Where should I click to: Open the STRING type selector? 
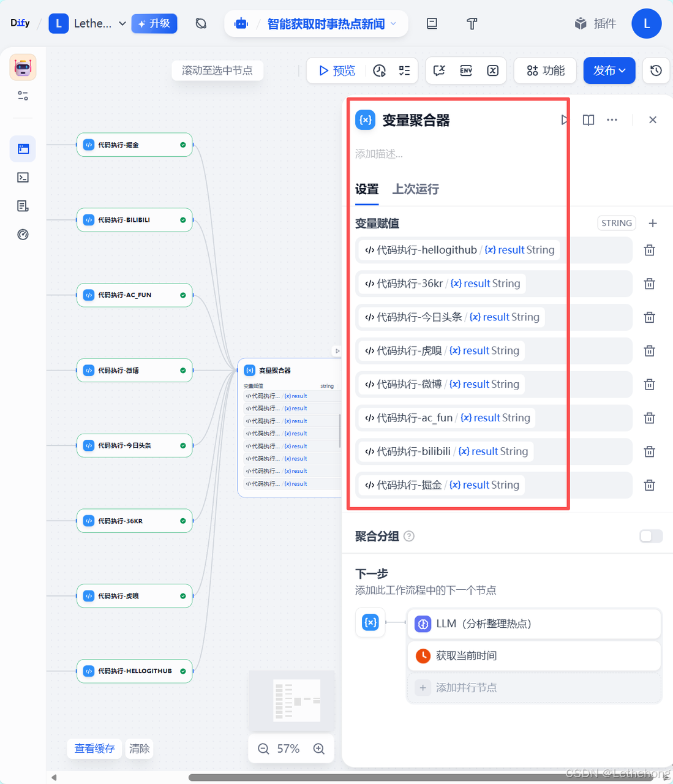[x=616, y=223]
